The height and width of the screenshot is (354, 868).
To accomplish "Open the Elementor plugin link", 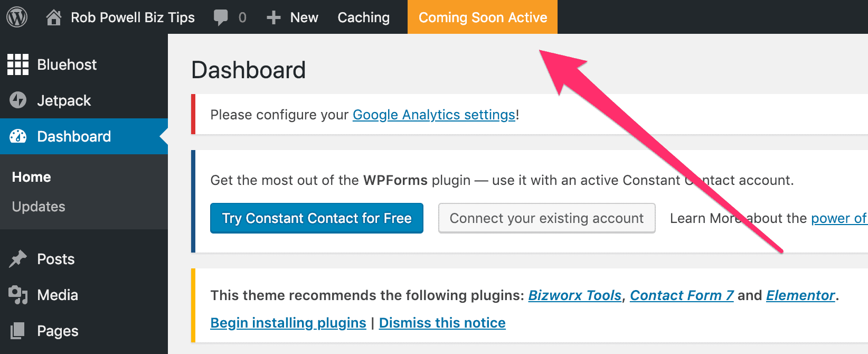I will (799, 295).
